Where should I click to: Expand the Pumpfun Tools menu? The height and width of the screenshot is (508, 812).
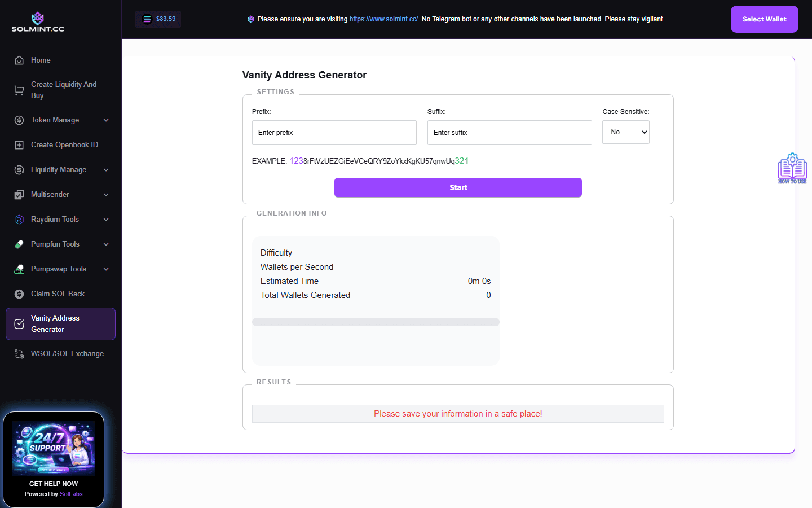point(106,244)
